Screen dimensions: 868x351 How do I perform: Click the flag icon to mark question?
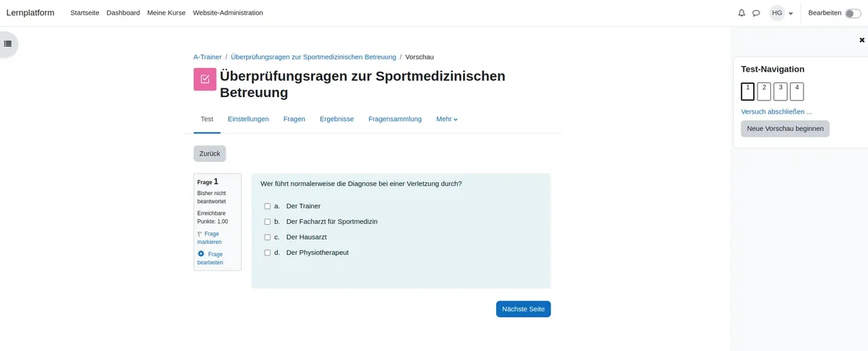200,234
